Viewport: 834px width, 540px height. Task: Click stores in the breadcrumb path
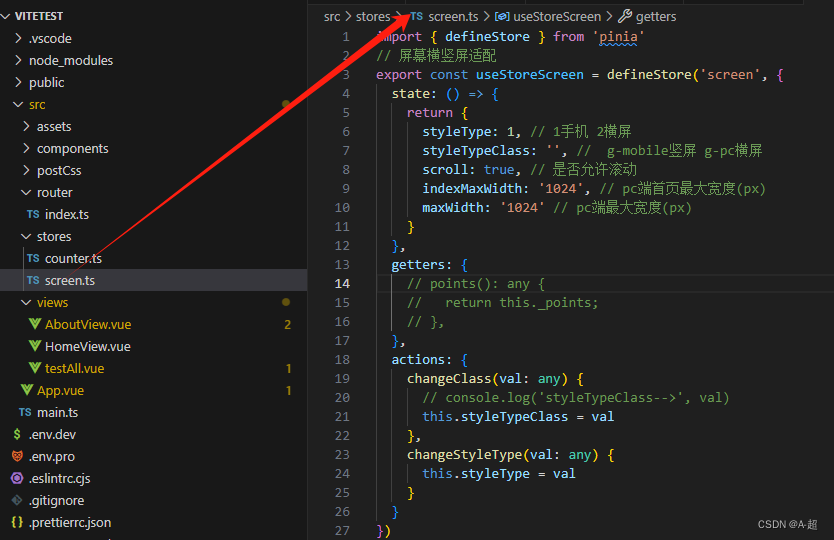pyautogui.click(x=373, y=16)
